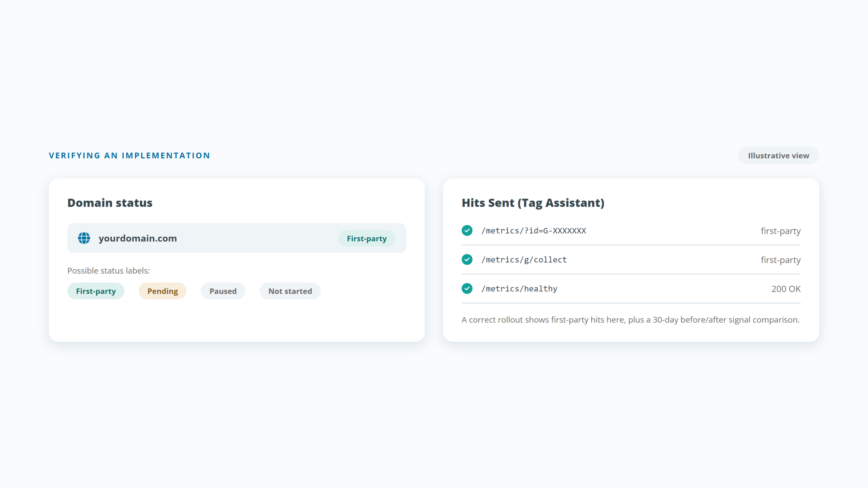Click the /metrics/?id=G-XXXXXXX path text
This screenshot has width=868, height=488.
534,231
